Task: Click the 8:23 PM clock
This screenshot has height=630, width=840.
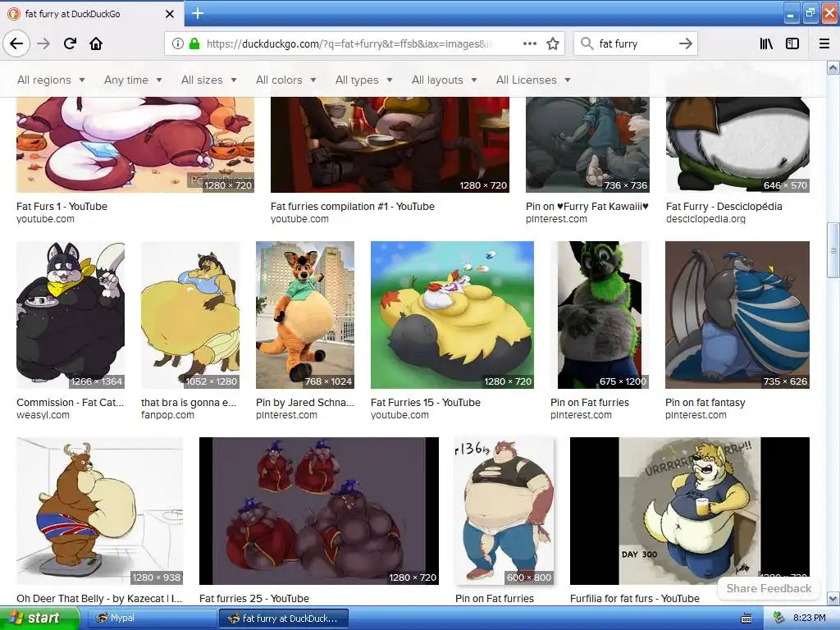Action: 809,619
